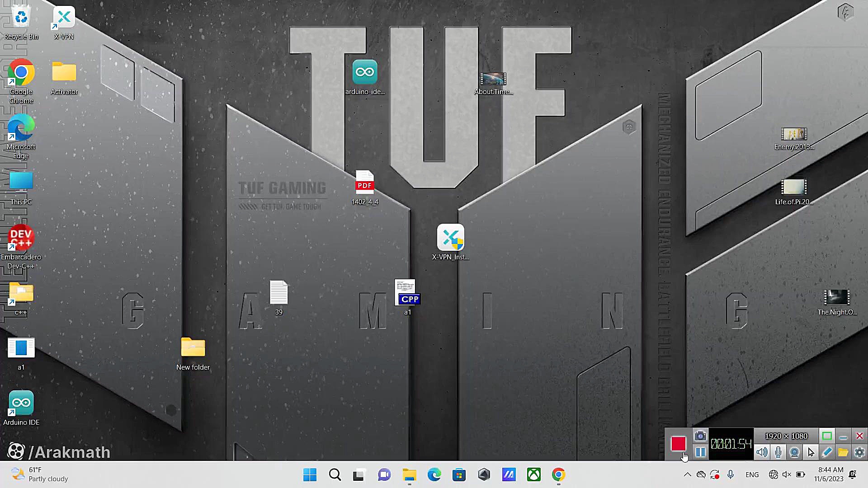The image size is (868, 488).
Task: Open notifications do-not-disturb bell
Action: pyautogui.click(x=853, y=474)
